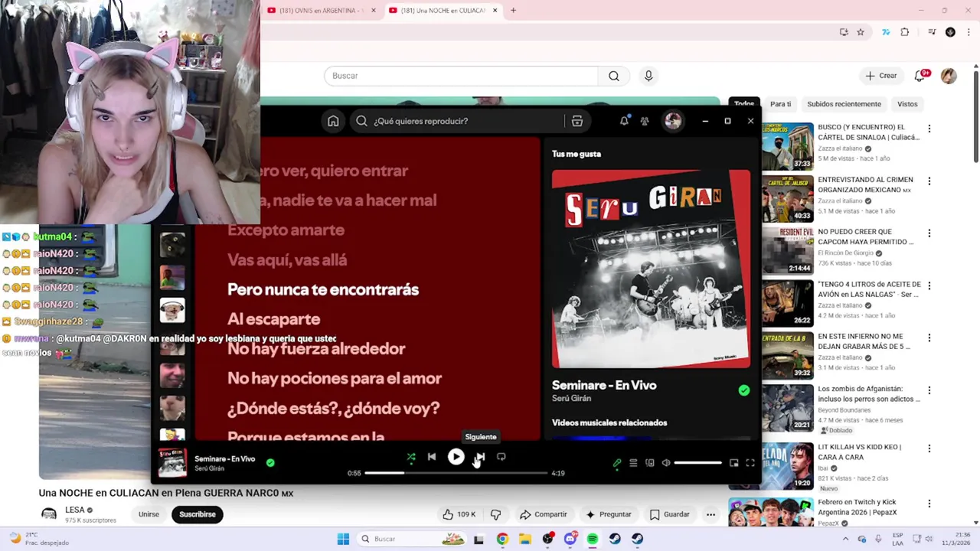The image size is (980, 551).
Task: Click Serú Girán album cover art
Action: click(x=651, y=269)
